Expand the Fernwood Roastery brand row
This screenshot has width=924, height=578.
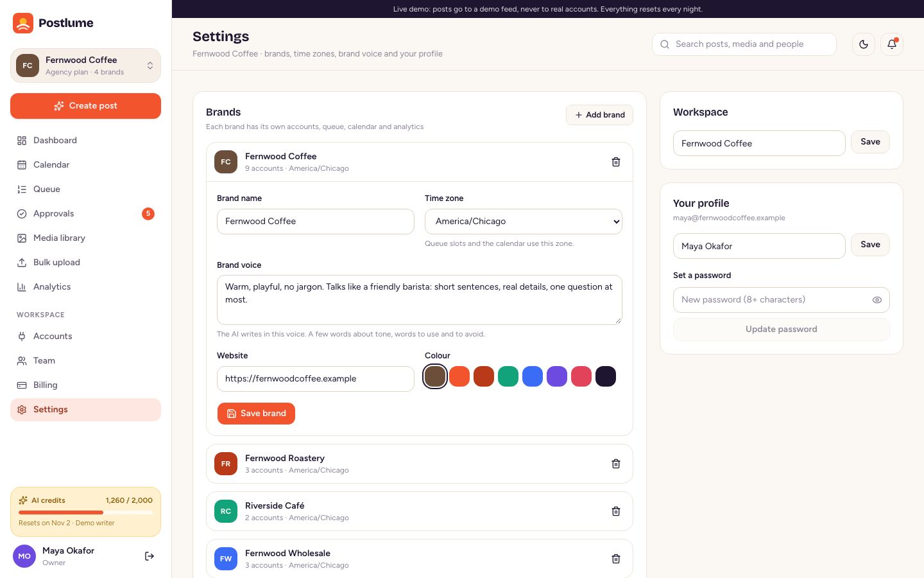(420, 464)
